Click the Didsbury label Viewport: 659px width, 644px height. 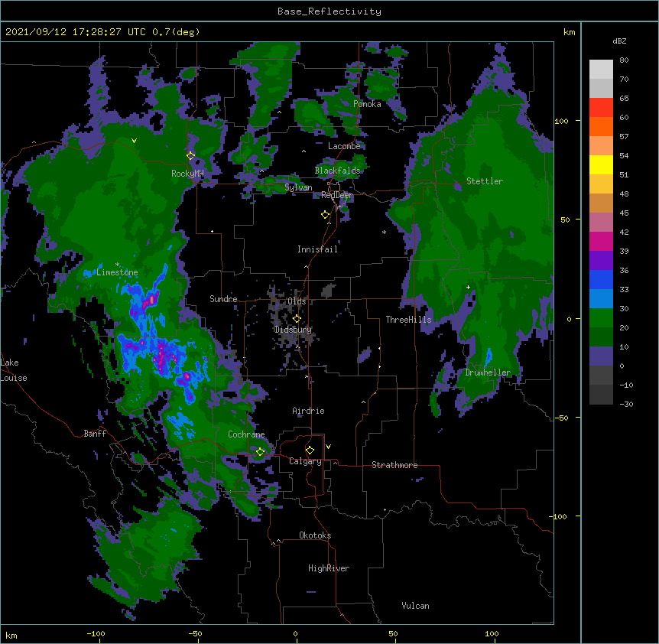[x=293, y=330]
